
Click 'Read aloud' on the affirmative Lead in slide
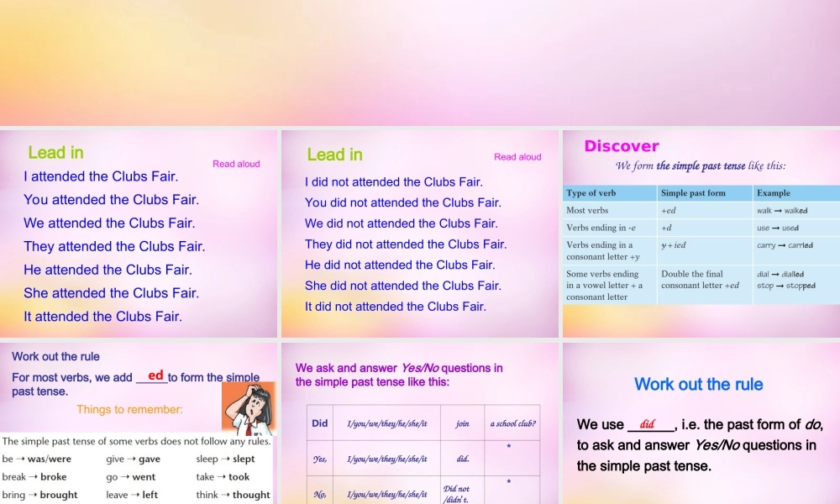coord(236,164)
